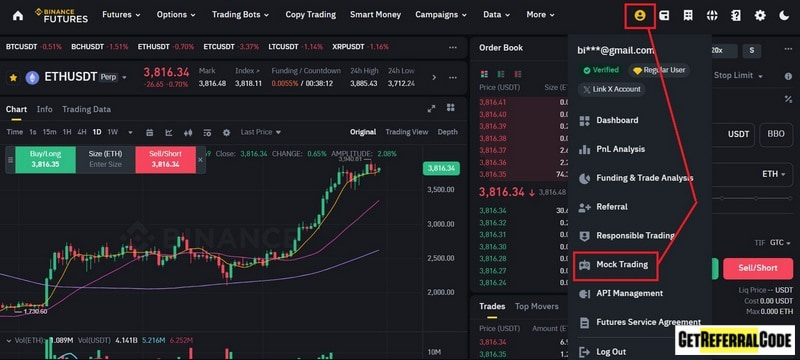The width and height of the screenshot is (800, 360).
Task: Switch to the Trading View chart
Action: (407, 132)
